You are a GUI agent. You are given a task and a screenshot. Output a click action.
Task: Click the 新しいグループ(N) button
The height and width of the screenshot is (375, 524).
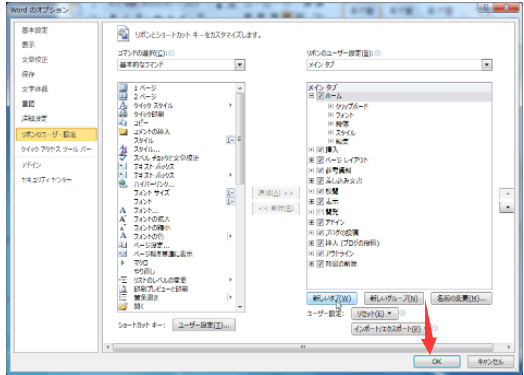(394, 298)
